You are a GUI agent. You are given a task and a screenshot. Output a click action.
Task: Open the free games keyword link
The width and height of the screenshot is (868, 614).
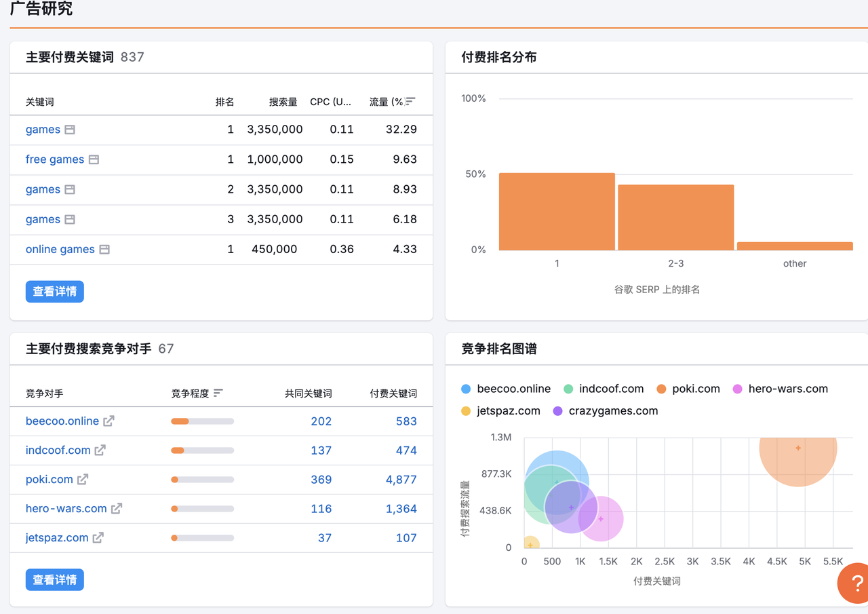pyautogui.click(x=55, y=159)
